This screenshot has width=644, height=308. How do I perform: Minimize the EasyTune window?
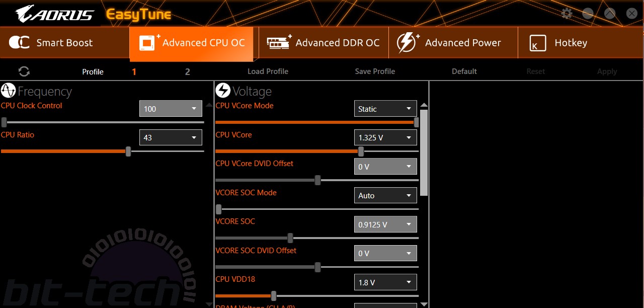click(x=588, y=14)
